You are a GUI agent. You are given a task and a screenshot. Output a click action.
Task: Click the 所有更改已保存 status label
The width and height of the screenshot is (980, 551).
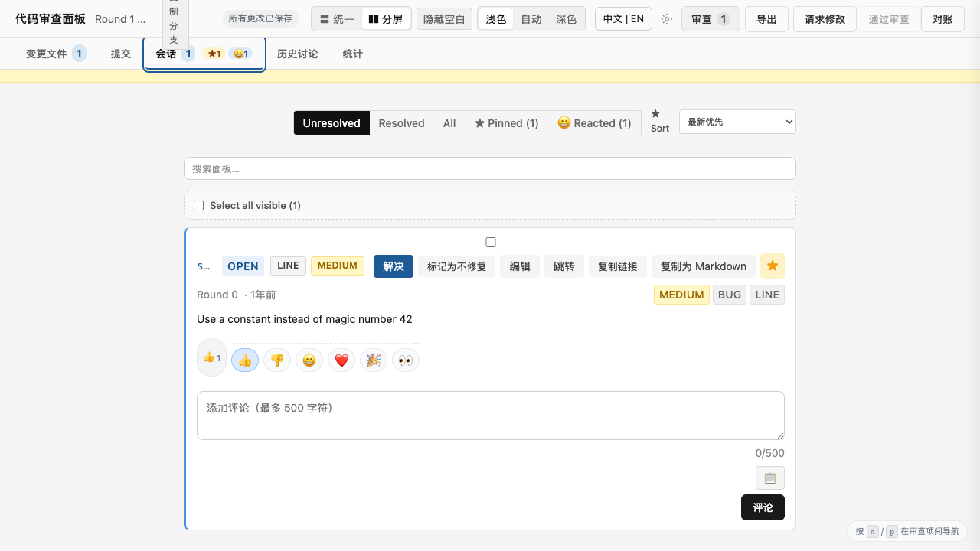pyautogui.click(x=260, y=18)
